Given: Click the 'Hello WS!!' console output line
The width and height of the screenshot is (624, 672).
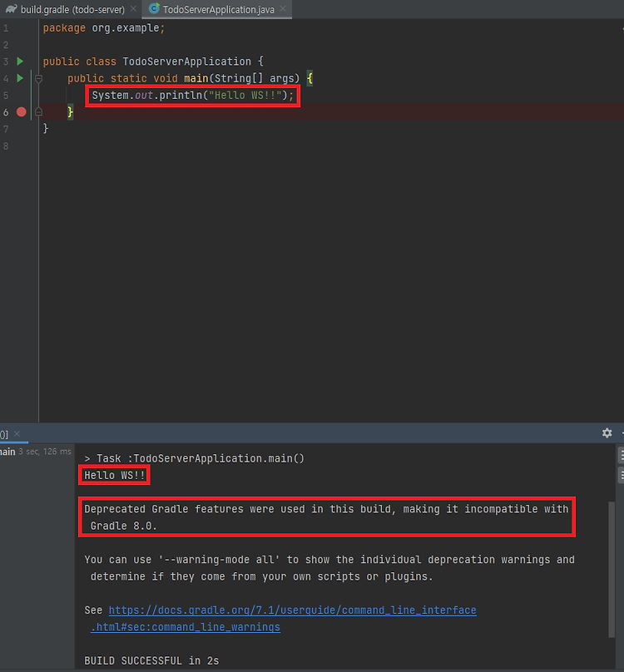Looking at the screenshot, I should click(x=115, y=475).
